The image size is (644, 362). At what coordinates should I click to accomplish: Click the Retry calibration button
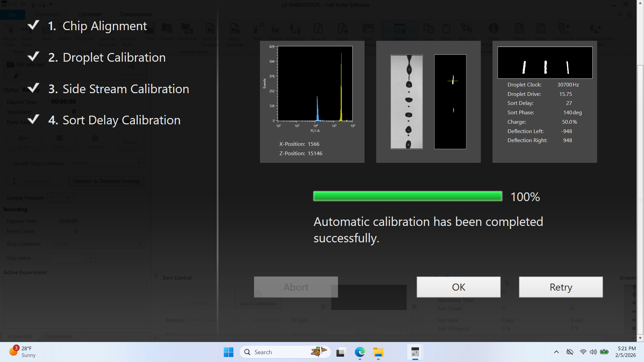click(x=560, y=287)
